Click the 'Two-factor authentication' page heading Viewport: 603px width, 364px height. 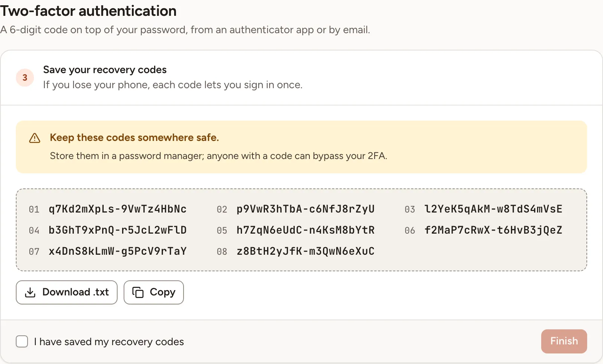[x=88, y=11]
